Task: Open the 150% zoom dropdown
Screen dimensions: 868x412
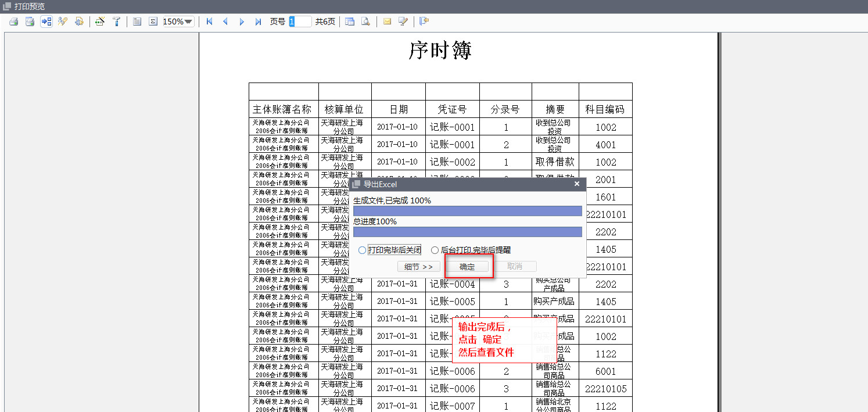Action: click(178, 22)
